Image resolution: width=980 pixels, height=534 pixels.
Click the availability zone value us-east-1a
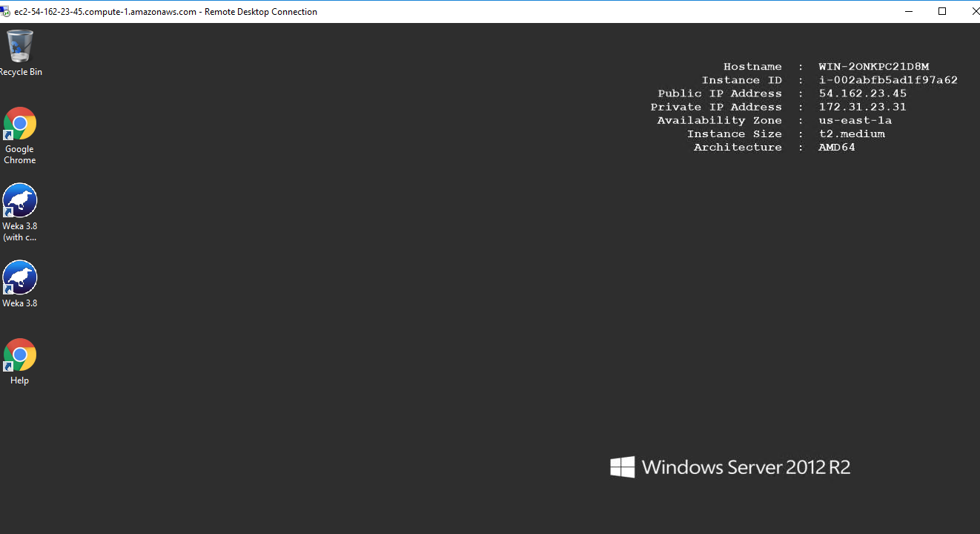(x=855, y=120)
